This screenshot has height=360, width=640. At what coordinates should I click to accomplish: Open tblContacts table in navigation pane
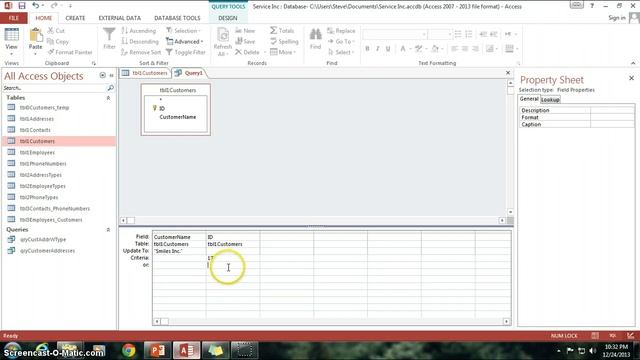click(35, 130)
